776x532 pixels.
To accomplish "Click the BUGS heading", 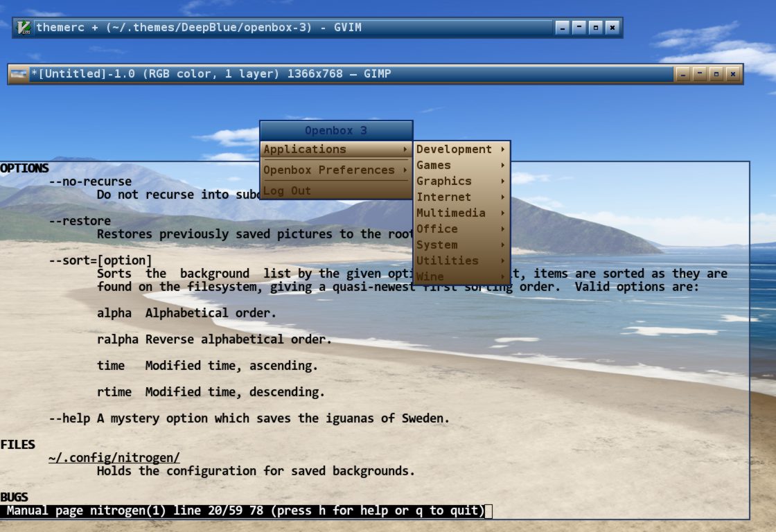I will pos(14,497).
